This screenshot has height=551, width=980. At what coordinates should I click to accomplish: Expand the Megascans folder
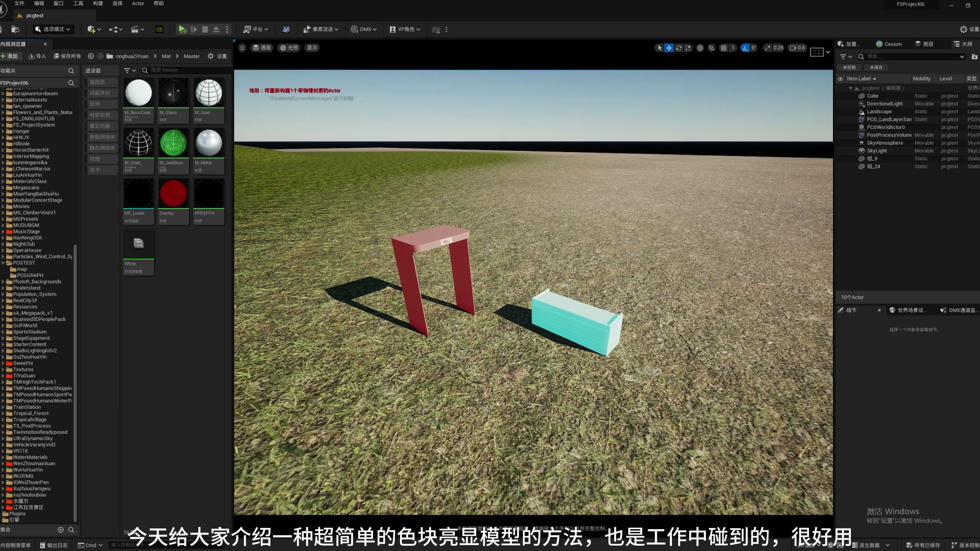(x=3, y=187)
